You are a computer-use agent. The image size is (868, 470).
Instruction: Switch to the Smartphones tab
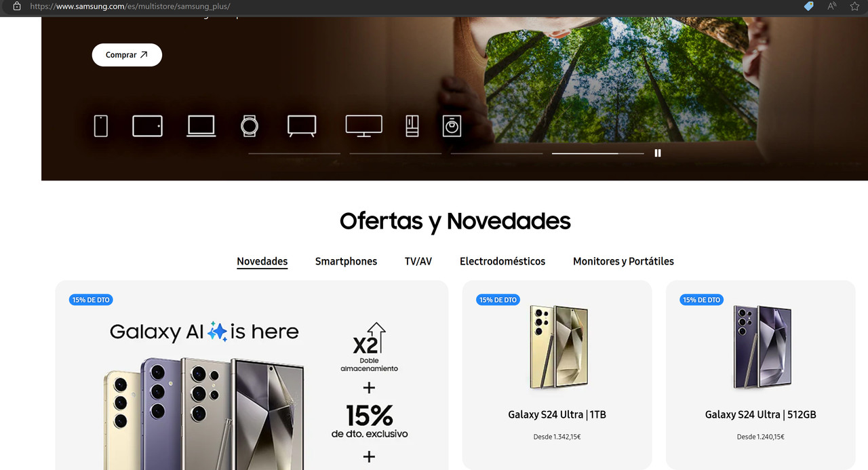346,261
